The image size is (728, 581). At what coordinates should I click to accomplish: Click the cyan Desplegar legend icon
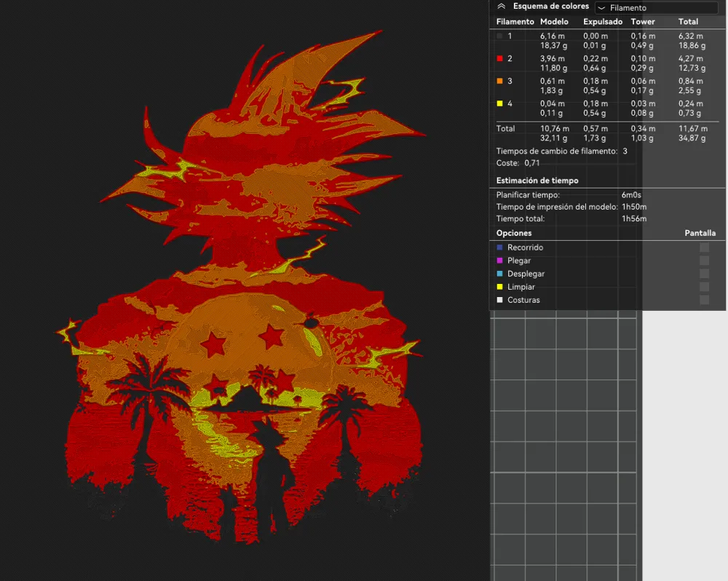(x=499, y=274)
